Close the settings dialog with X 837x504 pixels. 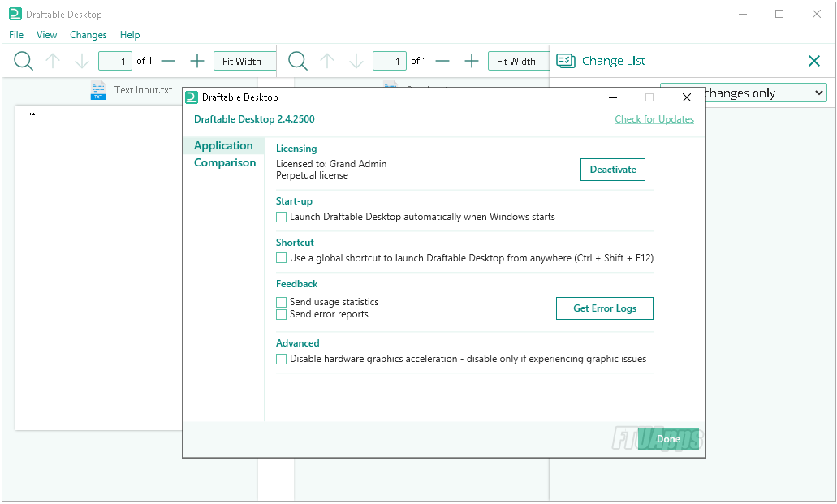[687, 97]
